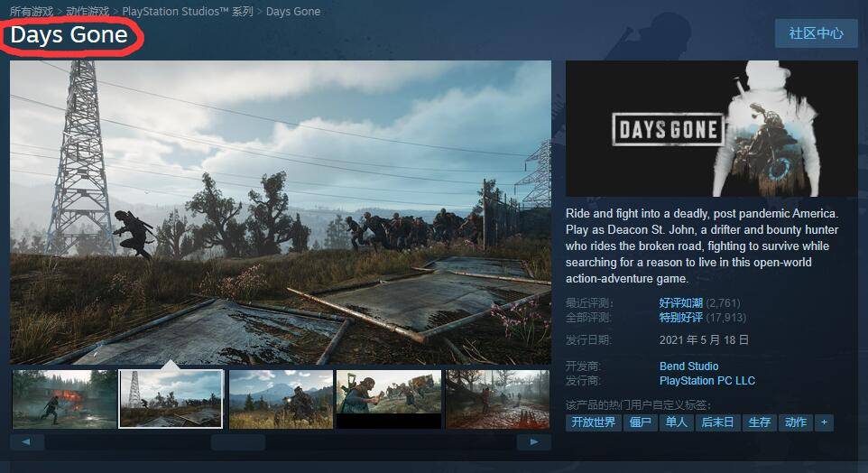Viewport: 868px width, 473px height.
Task: Go to 所有游戏 in the breadcrumb
Action: [x=32, y=12]
